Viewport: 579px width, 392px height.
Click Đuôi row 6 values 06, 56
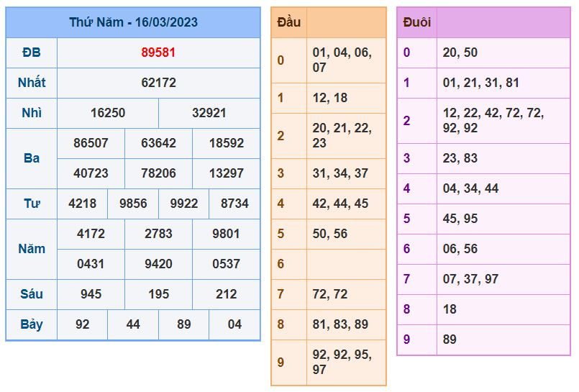pos(460,249)
